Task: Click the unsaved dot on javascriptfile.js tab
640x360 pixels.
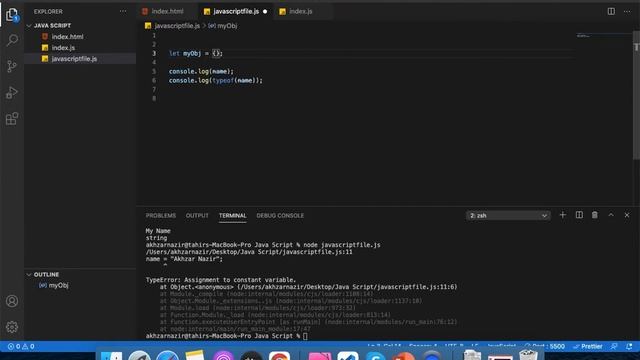Action: (x=265, y=11)
